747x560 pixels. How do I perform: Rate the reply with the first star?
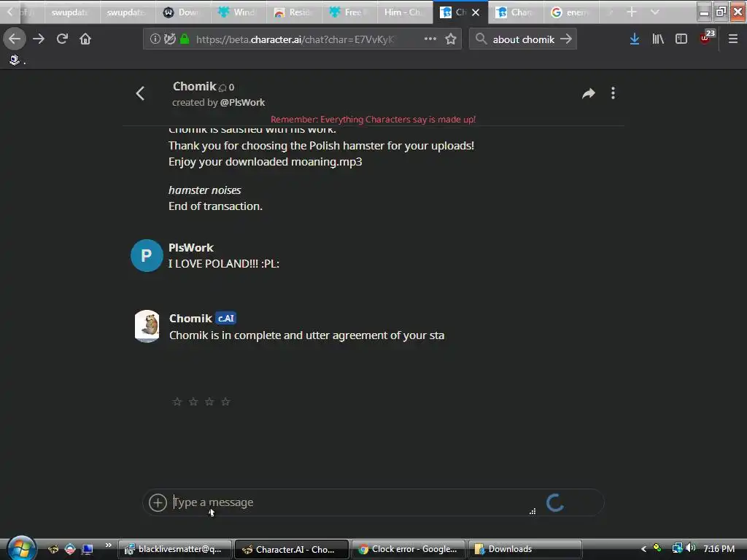177,402
